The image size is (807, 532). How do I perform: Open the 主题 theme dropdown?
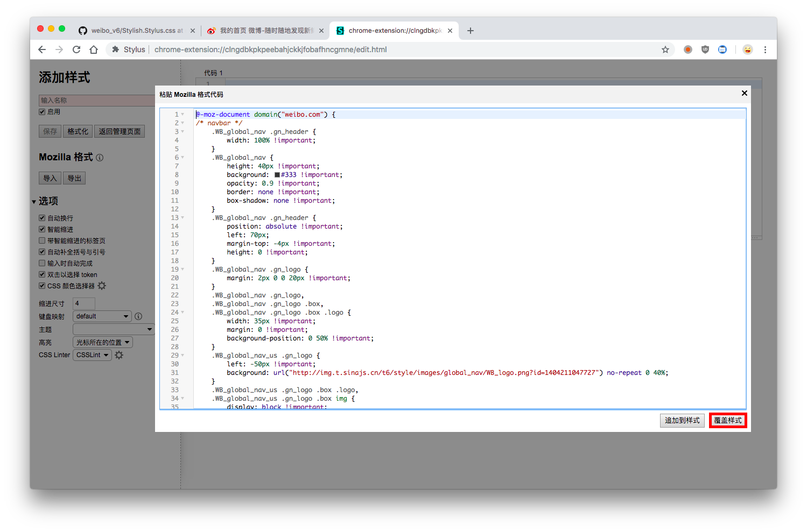coord(114,329)
